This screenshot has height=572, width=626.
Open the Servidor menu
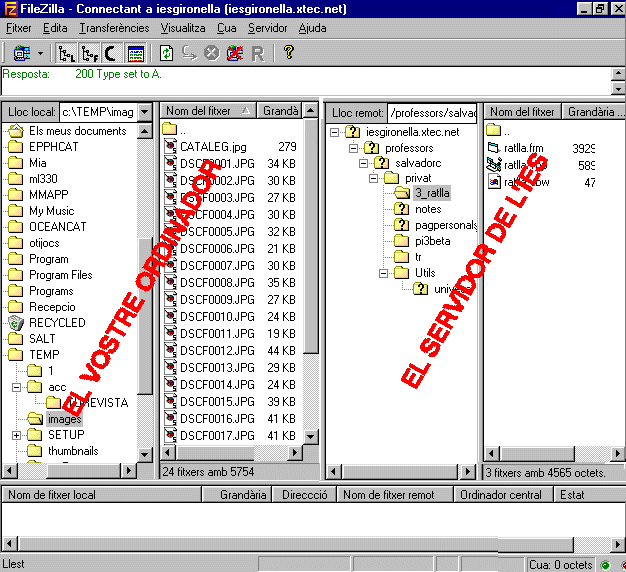[x=267, y=28]
